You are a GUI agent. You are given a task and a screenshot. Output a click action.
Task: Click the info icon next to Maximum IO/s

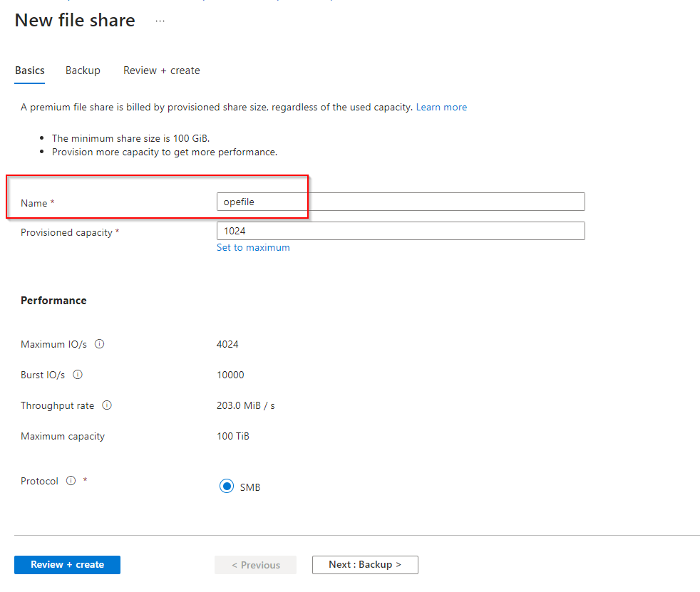point(100,344)
